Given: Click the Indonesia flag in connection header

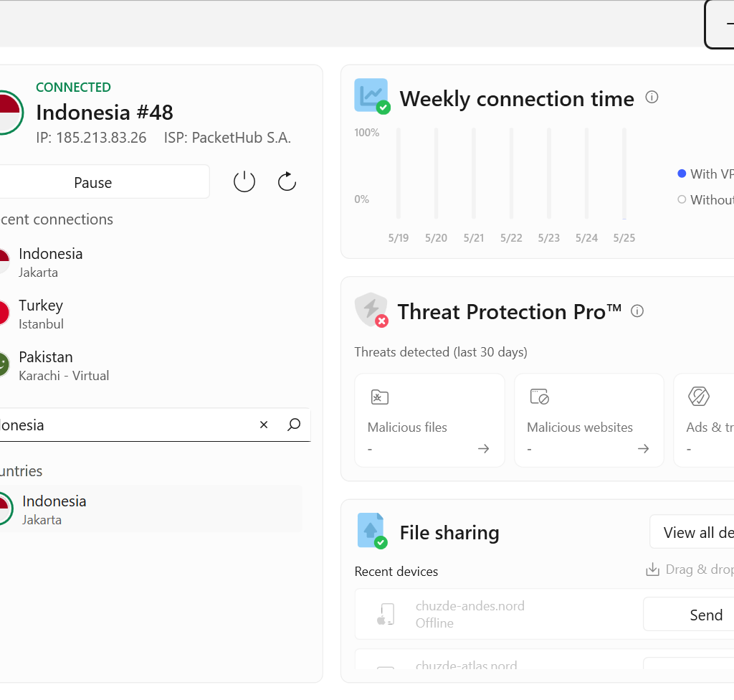Looking at the screenshot, I should (x=10, y=113).
